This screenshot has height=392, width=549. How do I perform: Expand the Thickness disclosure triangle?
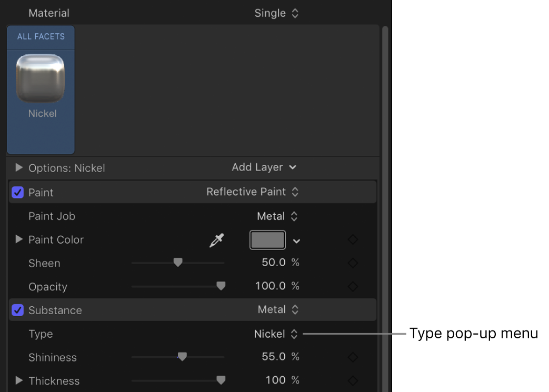(x=19, y=380)
